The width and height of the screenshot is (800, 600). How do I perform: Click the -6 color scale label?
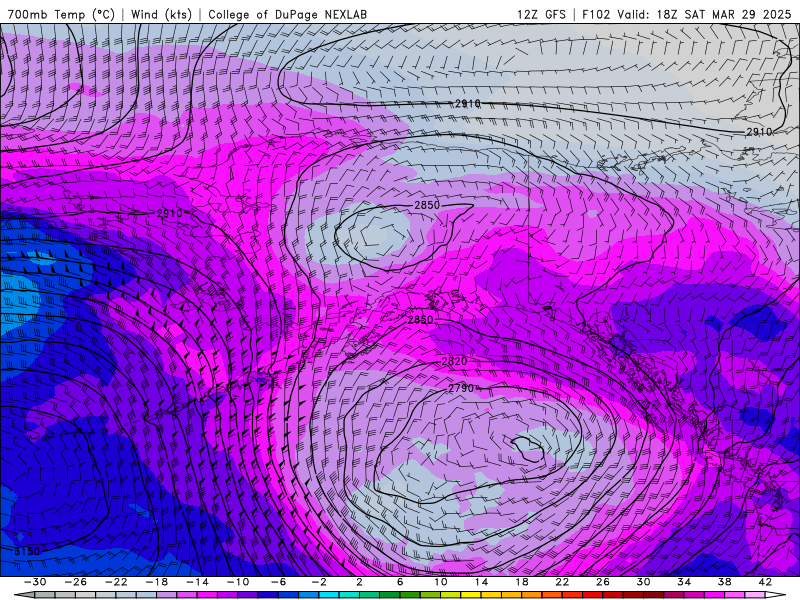tap(278, 582)
